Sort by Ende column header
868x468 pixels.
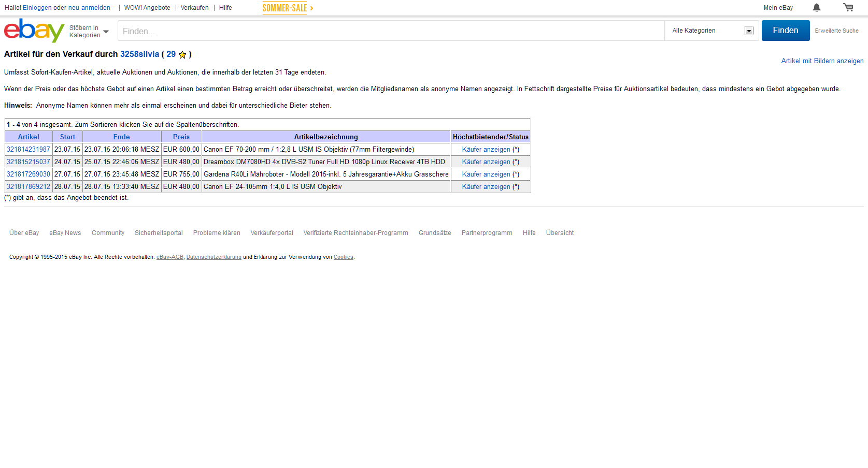(x=121, y=137)
